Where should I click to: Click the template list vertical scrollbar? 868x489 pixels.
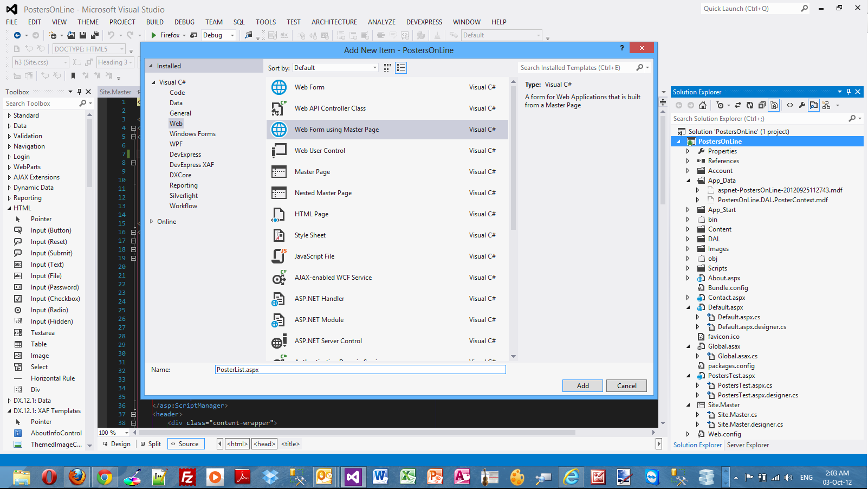pyautogui.click(x=513, y=157)
